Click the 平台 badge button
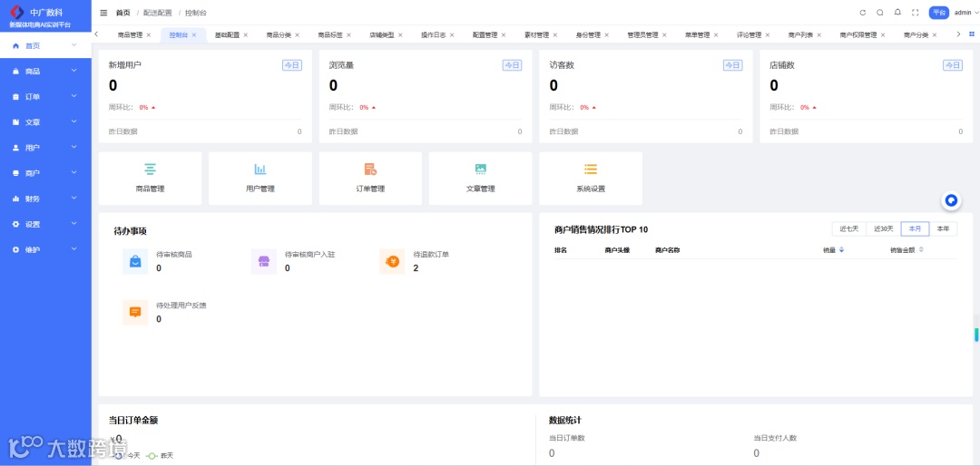Image resolution: width=980 pixels, height=466 pixels. coord(939,13)
